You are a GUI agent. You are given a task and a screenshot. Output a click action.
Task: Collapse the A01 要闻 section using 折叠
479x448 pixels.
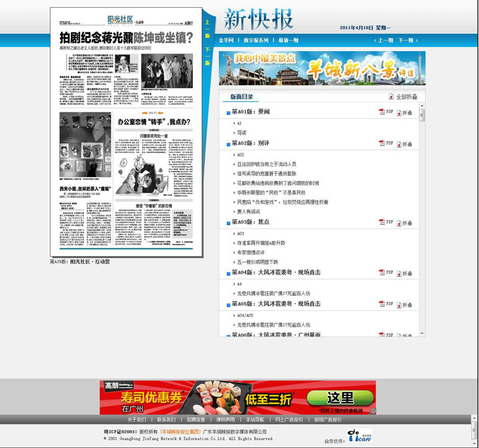pyautogui.click(x=405, y=113)
